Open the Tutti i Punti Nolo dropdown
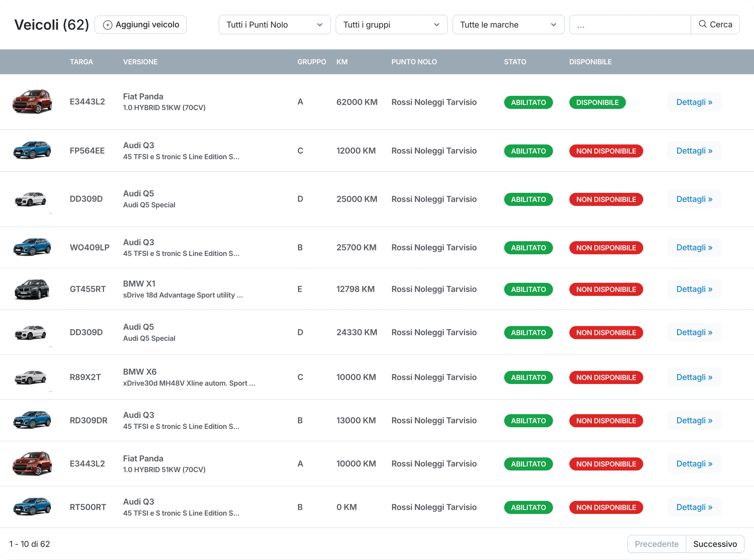This screenshot has width=754, height=560. [x=274, y=25]
